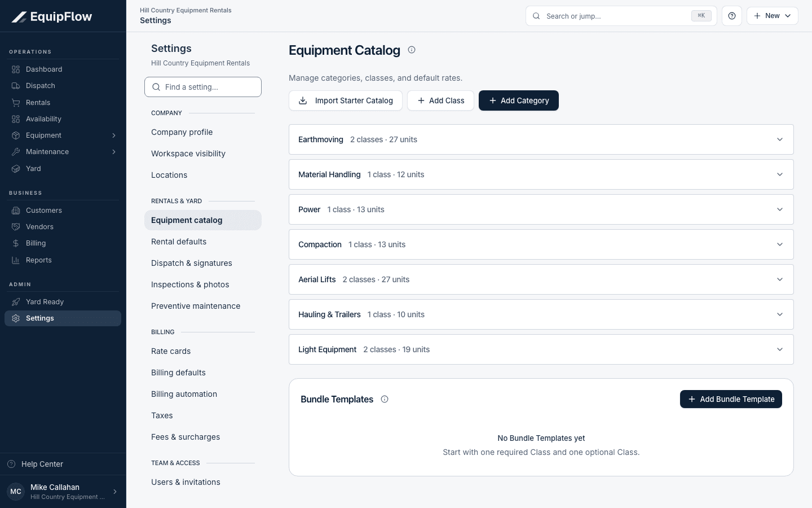Click the EquipFlow logo
Image resolution: width=812 pixels, height=508 pixels.
click(51, 16)
